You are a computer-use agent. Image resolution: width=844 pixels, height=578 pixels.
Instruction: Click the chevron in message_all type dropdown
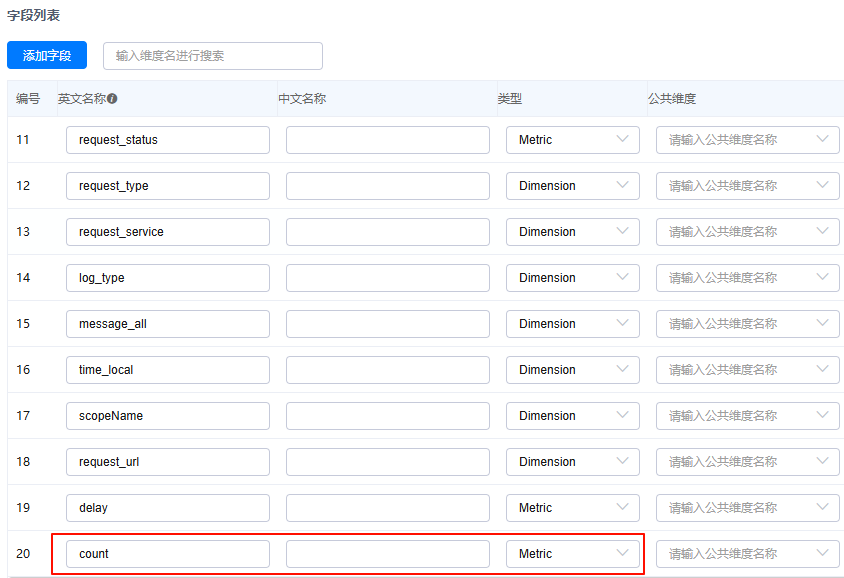coord(623,324)
